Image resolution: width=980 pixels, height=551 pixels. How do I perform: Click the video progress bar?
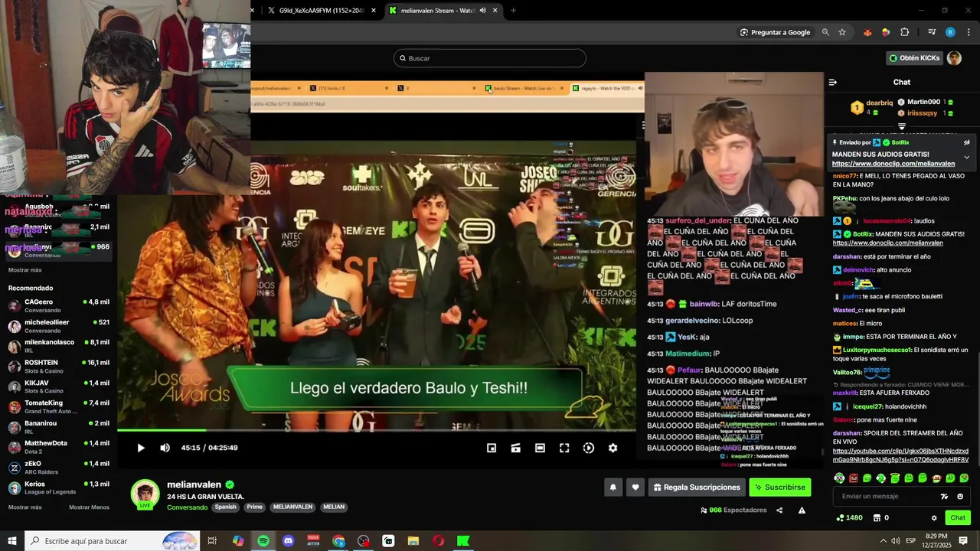coord(377,429)
